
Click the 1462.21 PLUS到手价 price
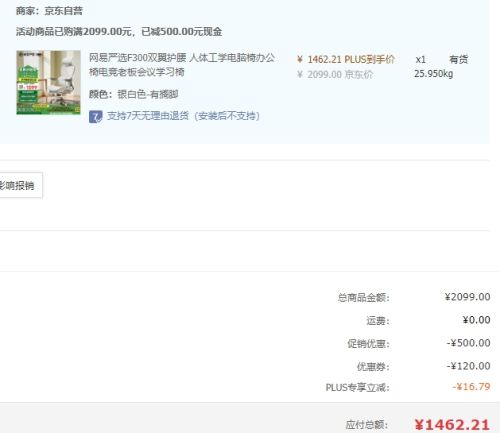(x=346, y=60)
